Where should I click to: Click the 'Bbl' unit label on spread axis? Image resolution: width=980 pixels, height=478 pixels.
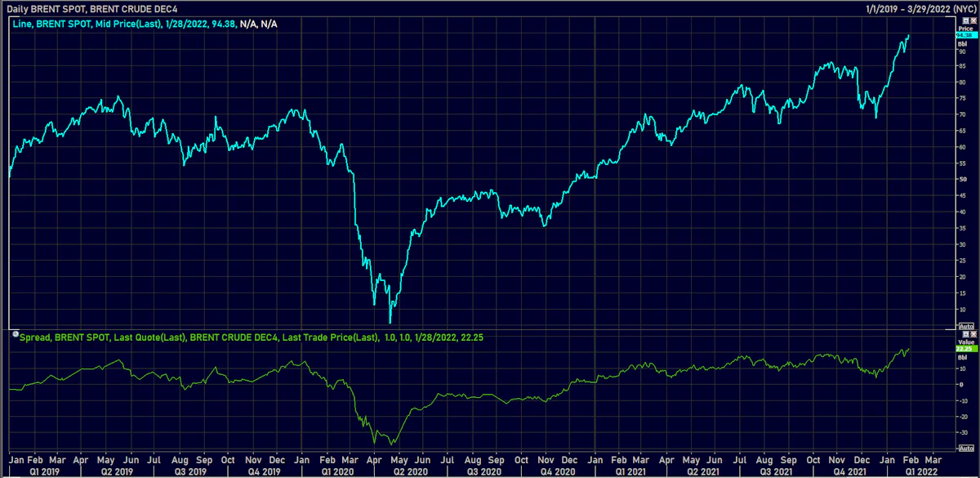pos(962,357)
